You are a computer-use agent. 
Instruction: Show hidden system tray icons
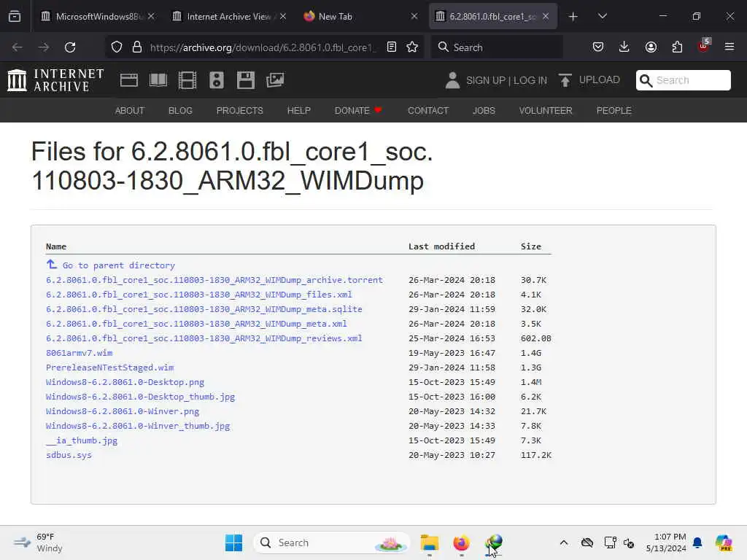(564, 542)
